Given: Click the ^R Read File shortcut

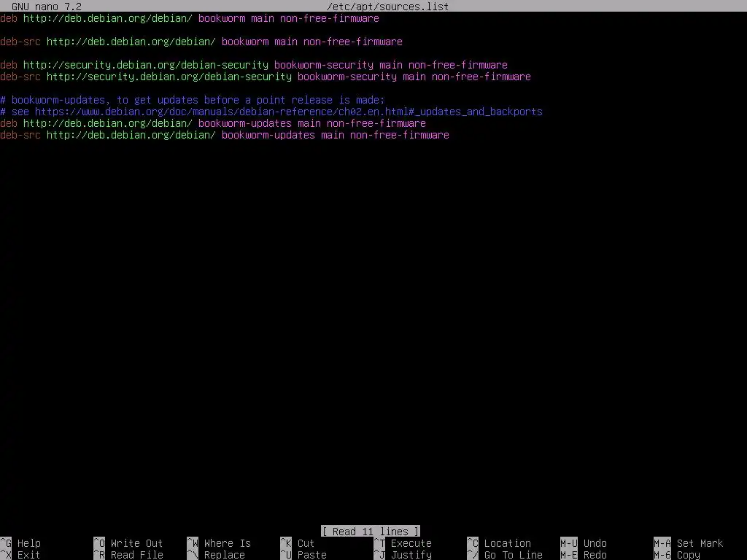Looking at the screenshot, I should (128, 555).
